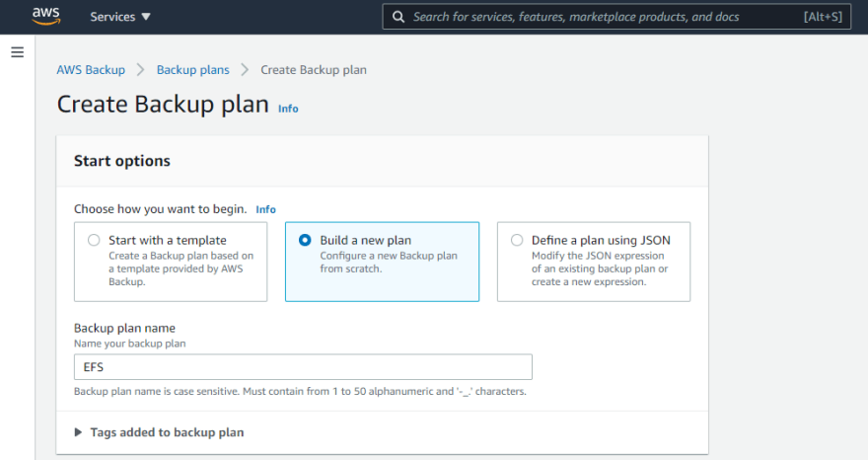The height and width of the screenshot is (460, 868).
Task: Expand 'Tags added to backup plan' section
Action: 160,432
